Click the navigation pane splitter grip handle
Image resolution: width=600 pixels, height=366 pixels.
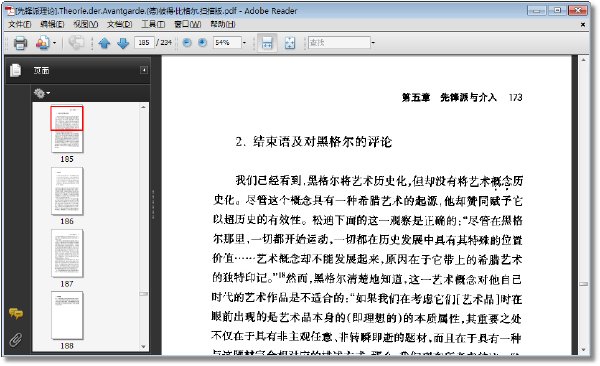[153, 204]
